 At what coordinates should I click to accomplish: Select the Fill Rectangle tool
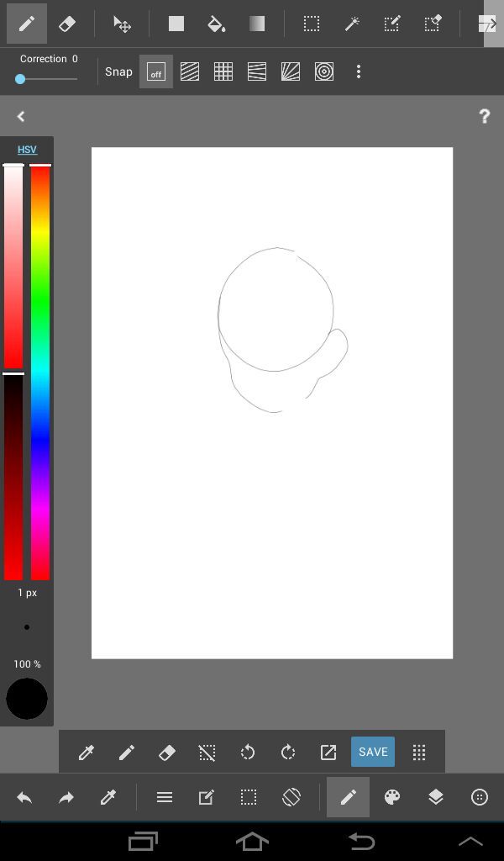tap(176, 24)
